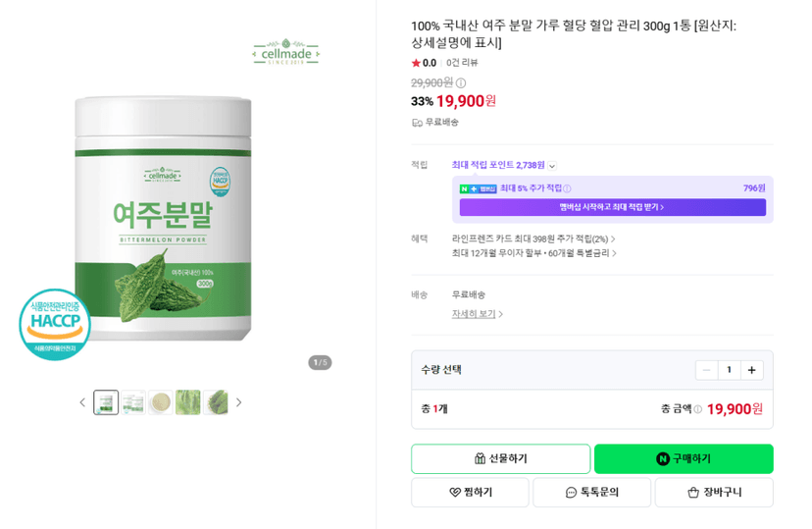Add item to 장바구니 cart

[714, 493]
